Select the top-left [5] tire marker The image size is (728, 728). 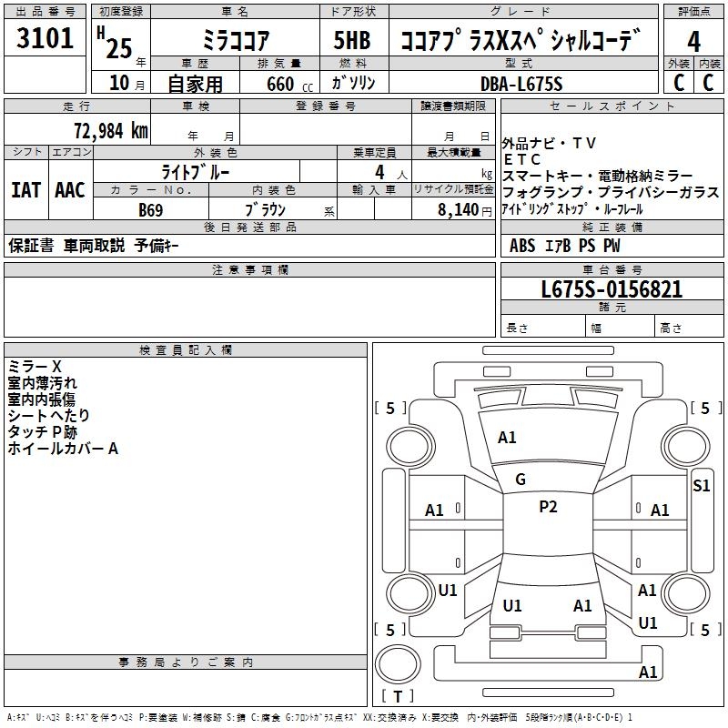coord(390,409)
